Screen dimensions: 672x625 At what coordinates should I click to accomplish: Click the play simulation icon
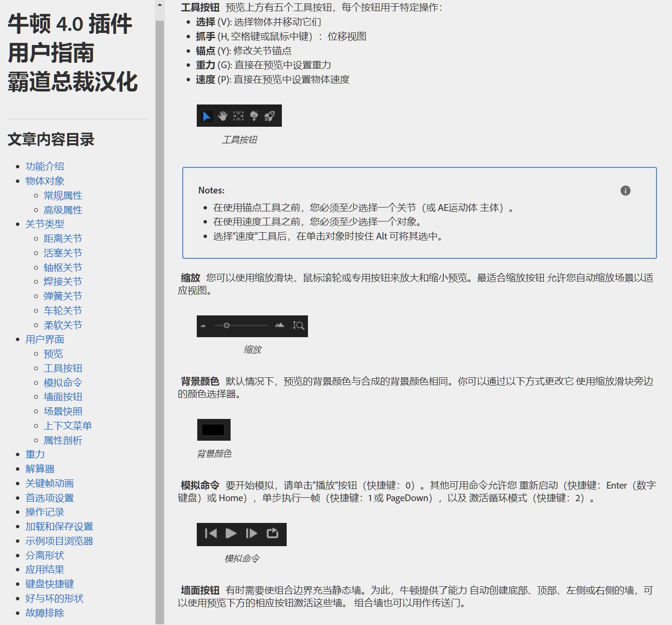coord(231,534)
